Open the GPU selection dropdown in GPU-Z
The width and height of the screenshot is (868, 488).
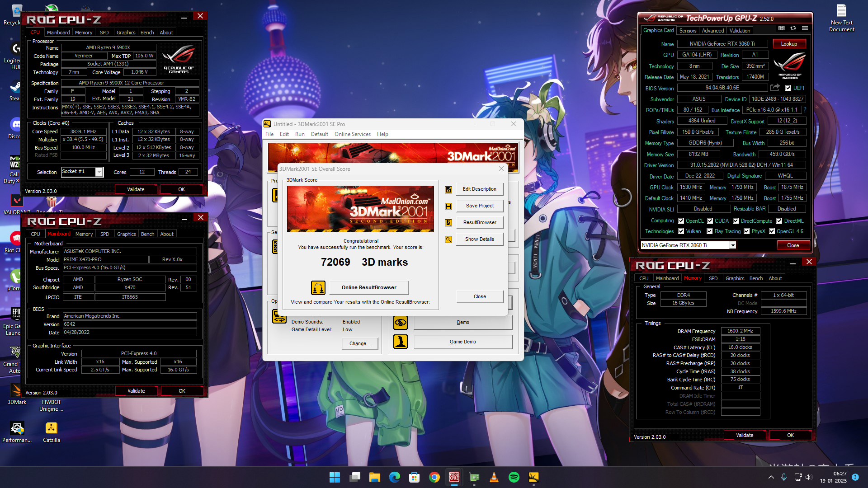(733, 245)
